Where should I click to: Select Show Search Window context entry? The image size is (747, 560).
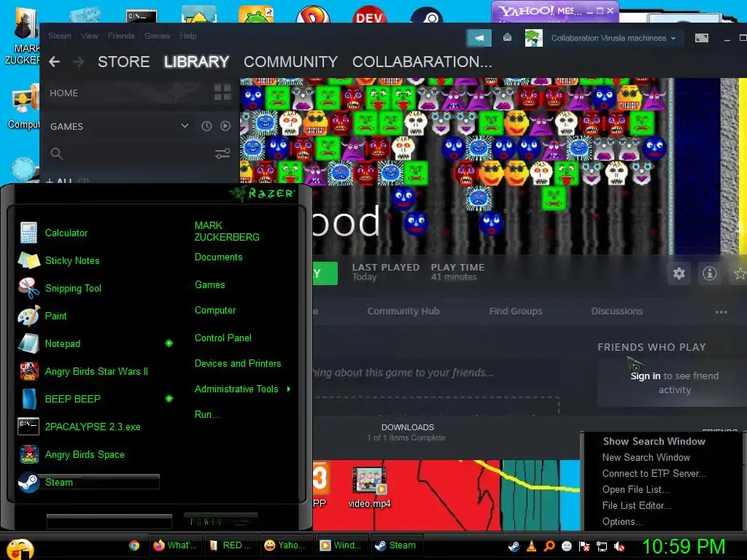(x=654, y=441)
